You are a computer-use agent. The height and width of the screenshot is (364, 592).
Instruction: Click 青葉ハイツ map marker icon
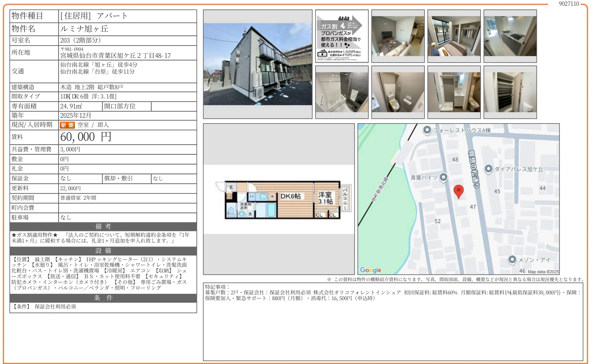tap(443, 177)
